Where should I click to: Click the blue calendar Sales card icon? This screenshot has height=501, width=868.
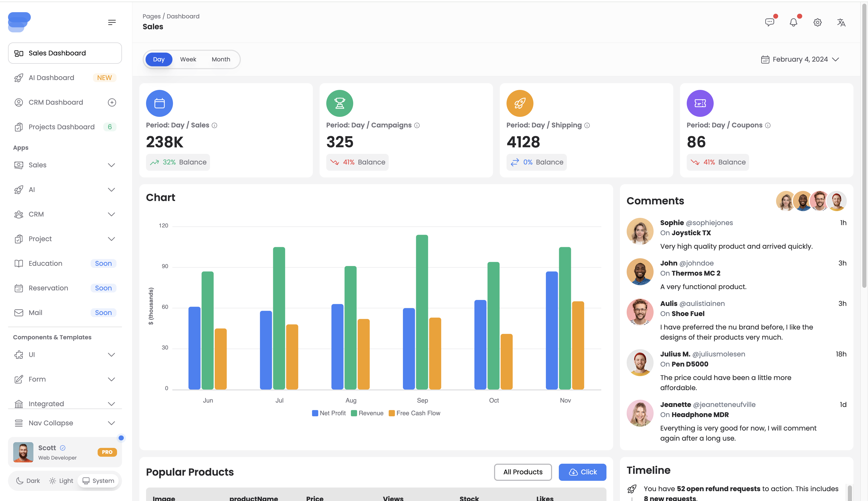[x=159, y=103]
